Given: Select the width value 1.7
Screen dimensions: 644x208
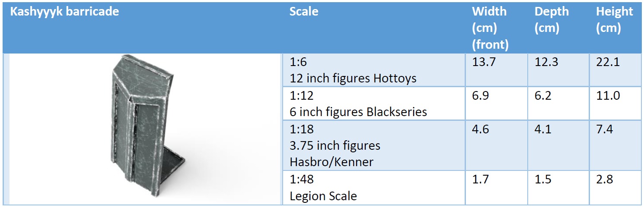Looking at the screenshot, I should point(481,179).
